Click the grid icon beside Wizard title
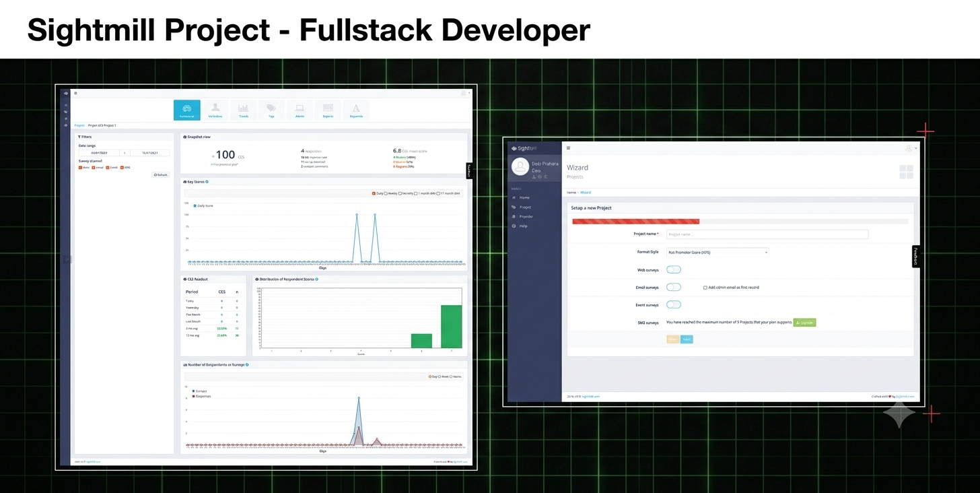The width and height of the screenshot is (980, 493). click(906, 172)
